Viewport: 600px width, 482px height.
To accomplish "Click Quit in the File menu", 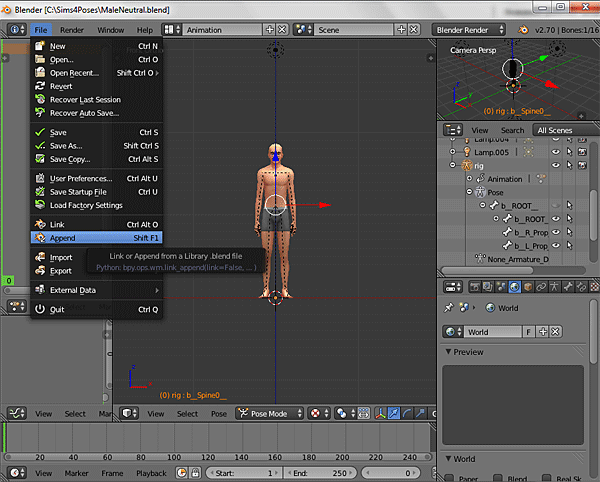I will pos(96,309).
